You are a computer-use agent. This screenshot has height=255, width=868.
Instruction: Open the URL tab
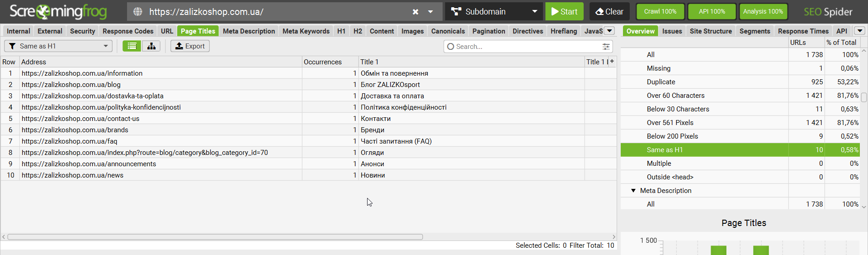coord(167,31)
